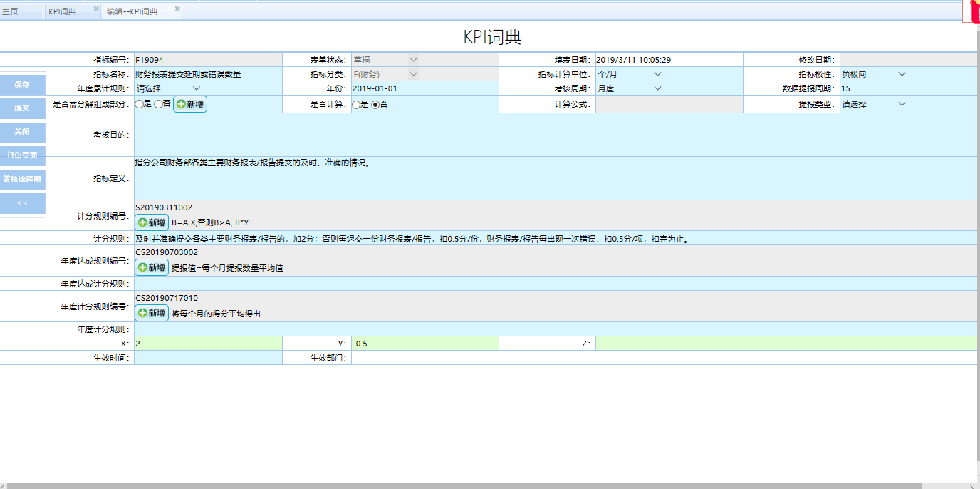This screenshot has width=980, height=489.
Task: Click the 填表日期 value 2019/3/11 10:05:29
Action: coord(633,60)
